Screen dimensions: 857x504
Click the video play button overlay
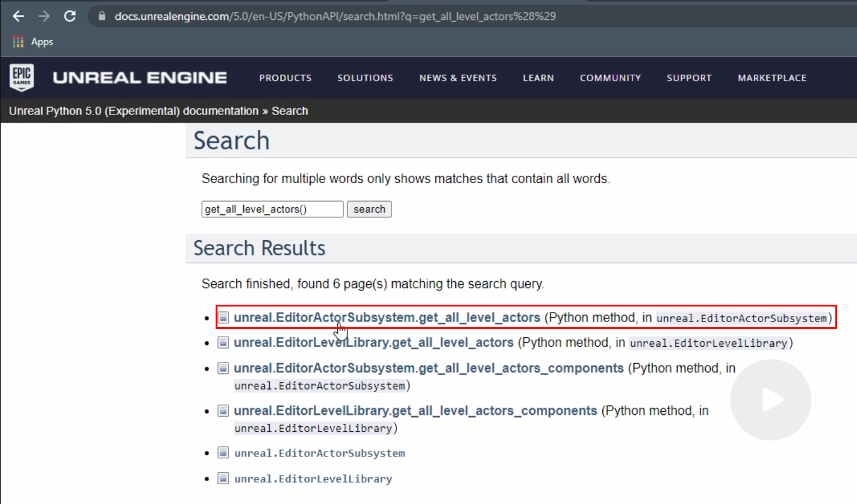(x=770, y=400)
